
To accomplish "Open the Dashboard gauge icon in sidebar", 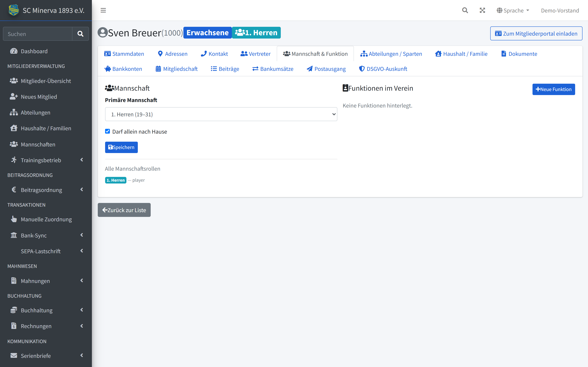I will coord(14,51).
